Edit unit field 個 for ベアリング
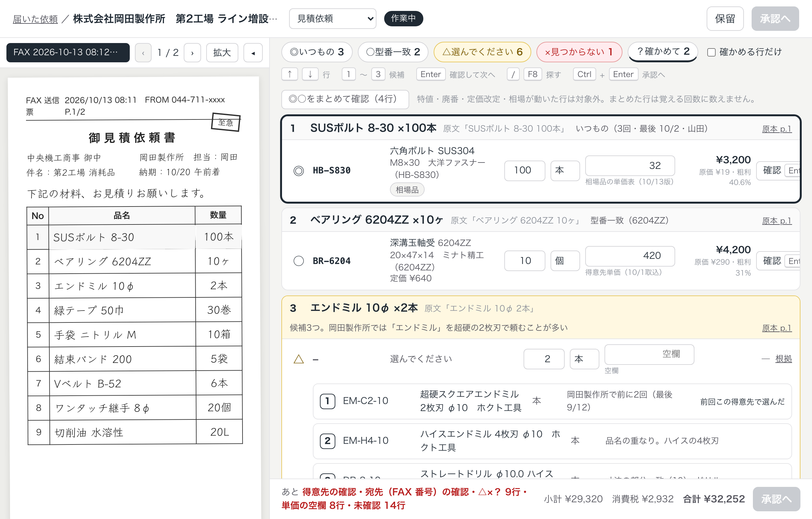The image size is (812, 519). (565, 261)
